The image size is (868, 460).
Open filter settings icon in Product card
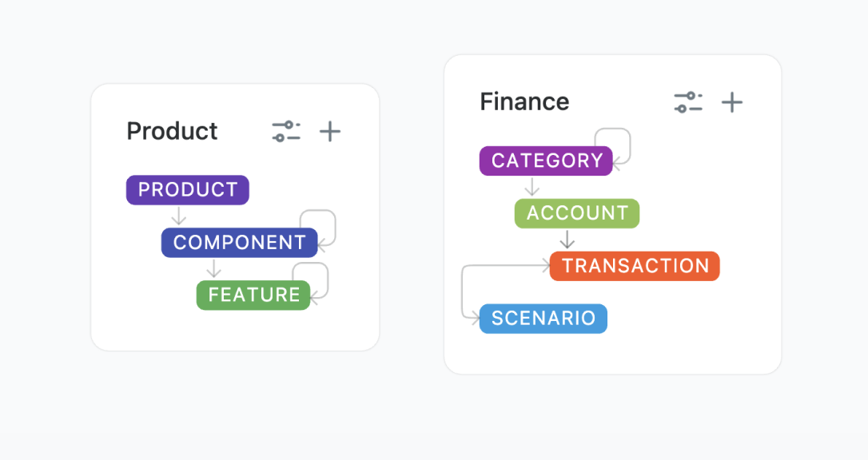click(x=286, y=132)
